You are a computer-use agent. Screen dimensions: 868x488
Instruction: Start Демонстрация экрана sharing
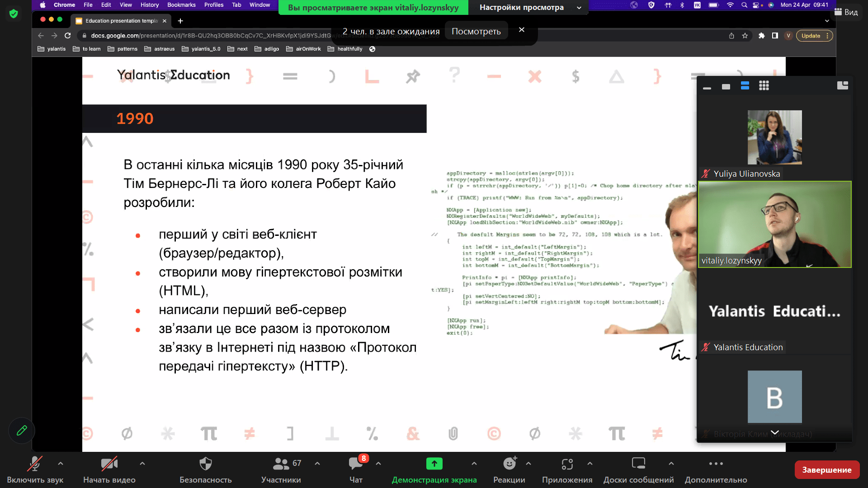434,470
